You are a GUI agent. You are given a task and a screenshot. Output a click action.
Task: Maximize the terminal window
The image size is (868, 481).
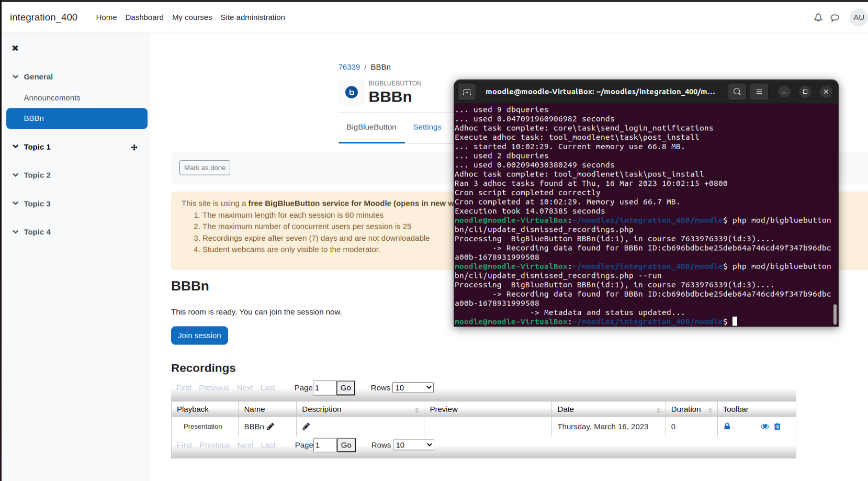click(805, 92)
